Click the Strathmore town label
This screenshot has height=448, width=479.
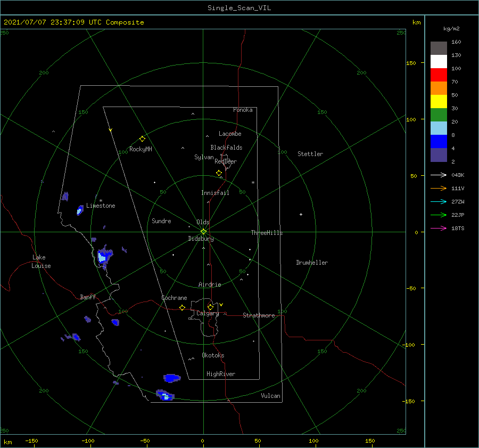pos(259,315)
